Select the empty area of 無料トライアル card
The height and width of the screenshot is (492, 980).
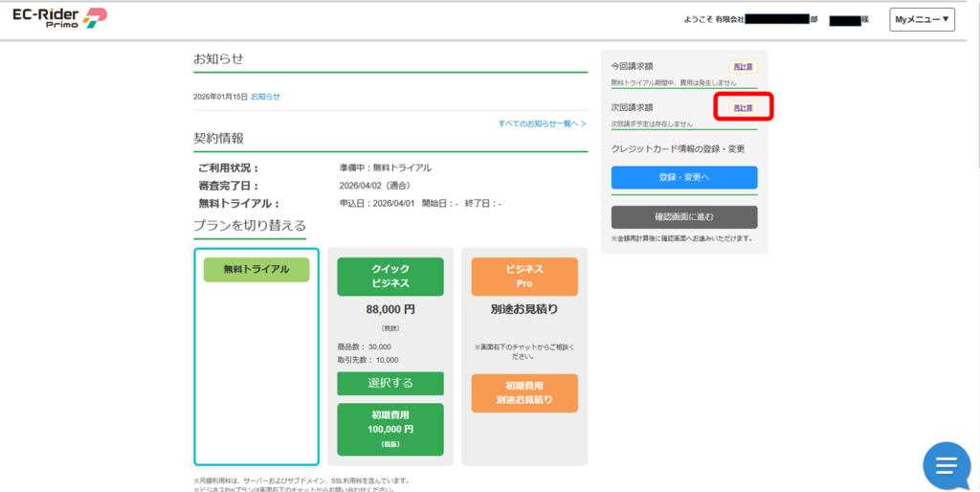click(x=256, y=373)
